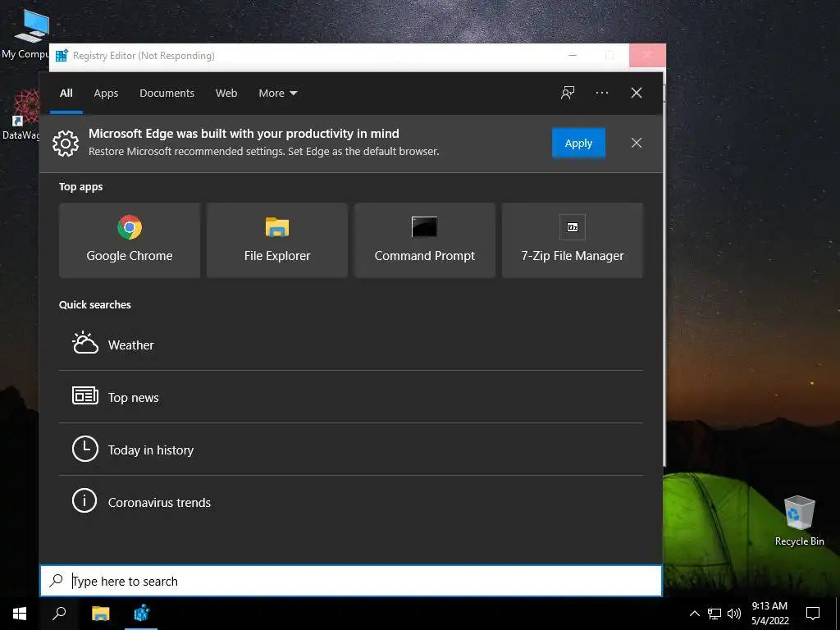Launch File Explorer tile in Top apps
The image size is (840, 630).
coord(277,240)
